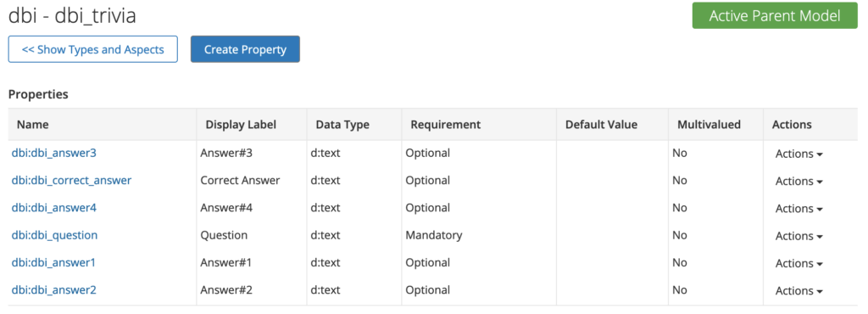Open the dbi:dbi_answer3 property link
This screenshot has width=868, height=314.
pyautogui.click(x=53, y=153)
